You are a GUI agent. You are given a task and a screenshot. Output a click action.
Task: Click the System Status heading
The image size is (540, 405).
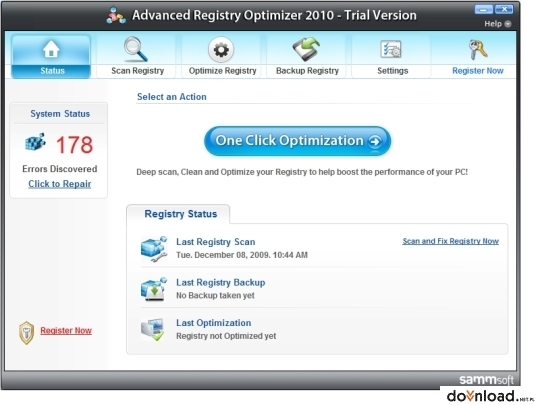click(60, 114)
